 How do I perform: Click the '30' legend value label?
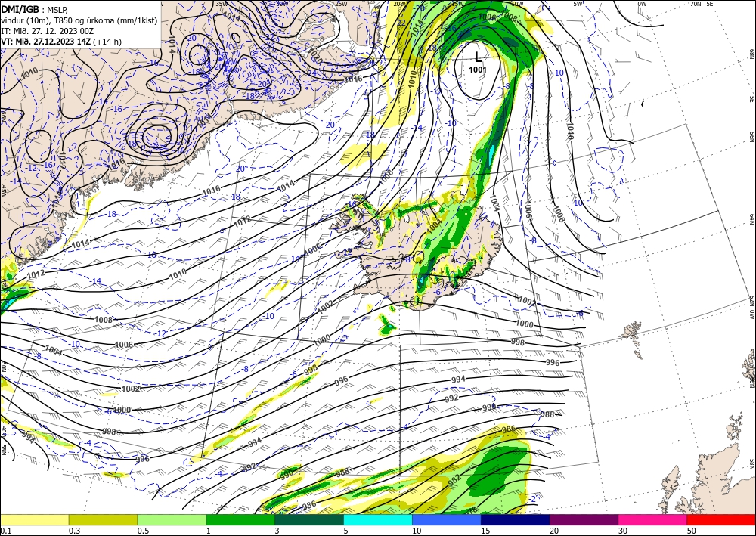point(623,531)
